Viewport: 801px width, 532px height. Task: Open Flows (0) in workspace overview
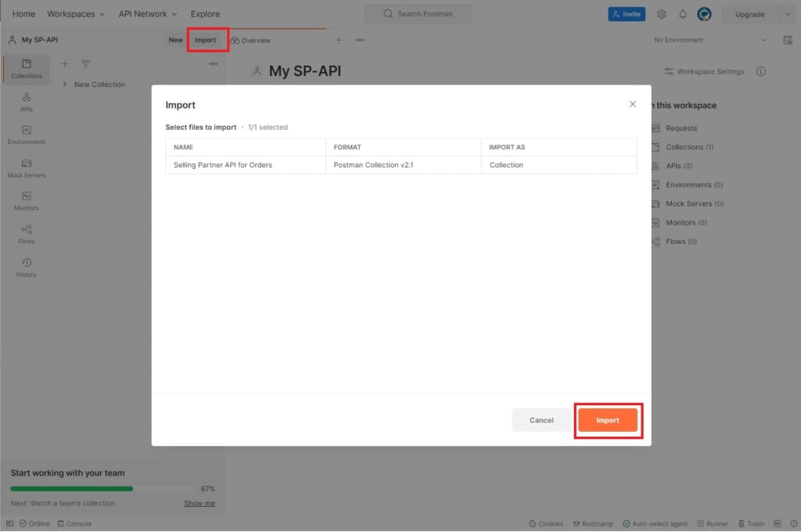pyautogui.click(x=681, y=242)
